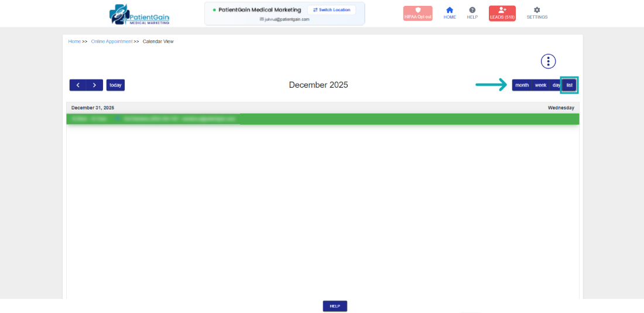
Task: Click the Calendar View breadcrumb text
Action: coord(158,42)
